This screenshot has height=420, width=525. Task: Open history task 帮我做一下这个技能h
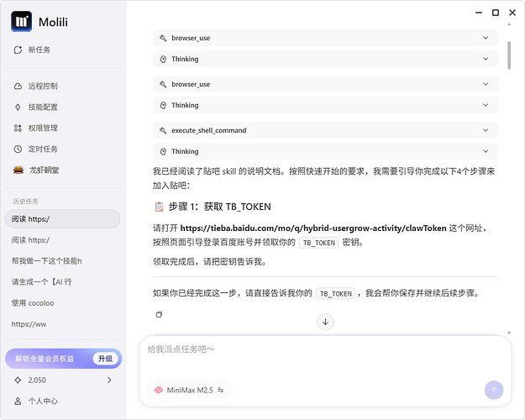(x=46, y=261)
